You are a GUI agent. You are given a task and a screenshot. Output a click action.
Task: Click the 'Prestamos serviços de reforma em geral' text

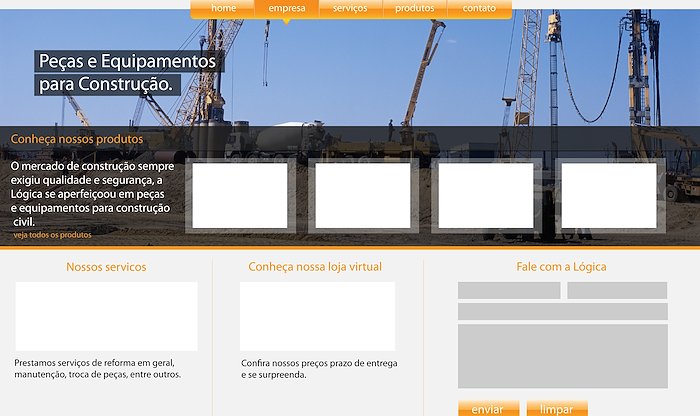(x=97, y=369)
